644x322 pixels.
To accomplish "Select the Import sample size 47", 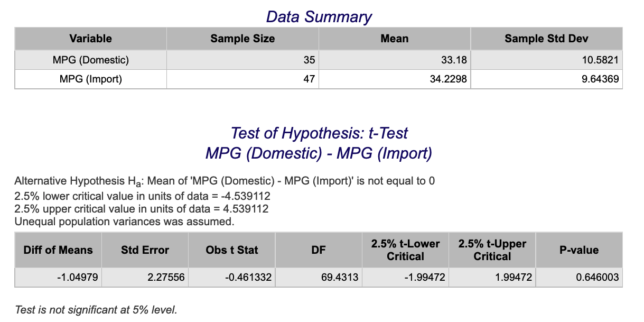I will tap(309, 79).
